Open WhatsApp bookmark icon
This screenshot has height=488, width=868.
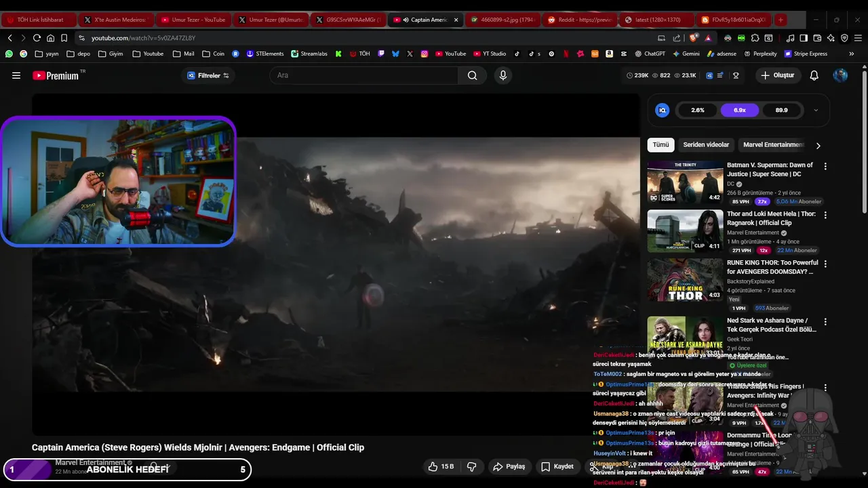tap(9, 54)
